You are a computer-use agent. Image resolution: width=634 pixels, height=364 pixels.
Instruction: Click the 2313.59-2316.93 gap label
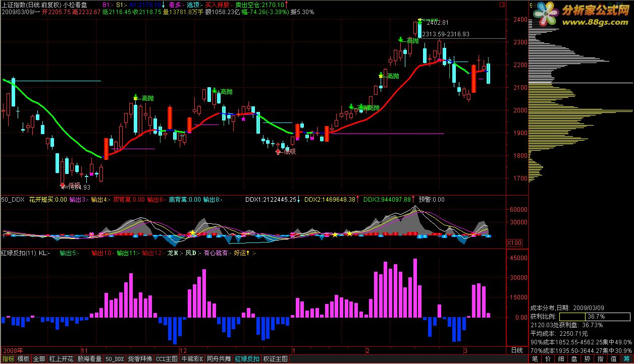tap(446, 34)
